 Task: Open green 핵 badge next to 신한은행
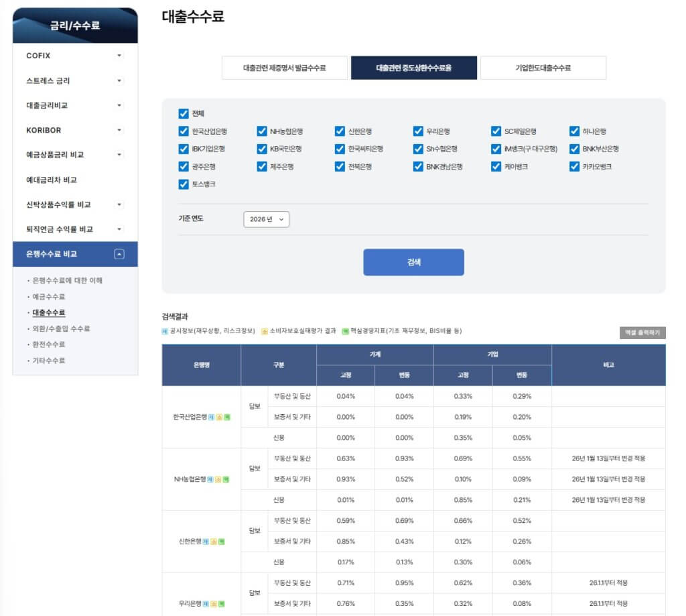(x=222, y=542)
